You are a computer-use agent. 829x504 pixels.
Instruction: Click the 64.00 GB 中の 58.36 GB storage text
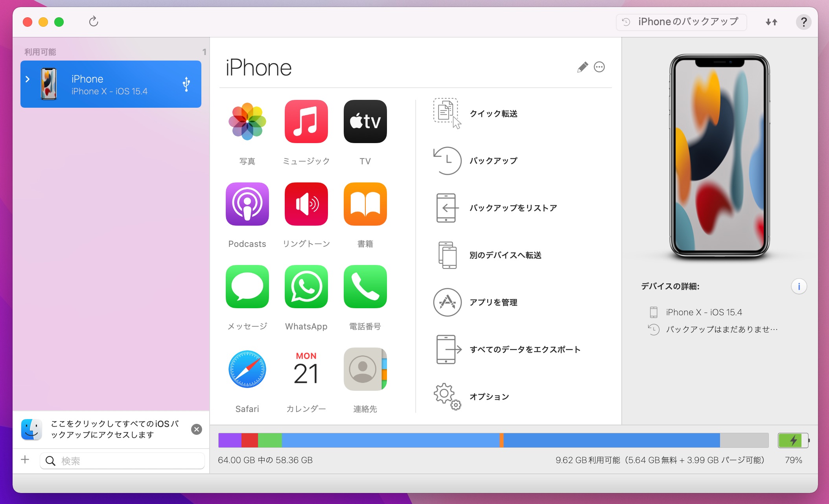point(265,460)
